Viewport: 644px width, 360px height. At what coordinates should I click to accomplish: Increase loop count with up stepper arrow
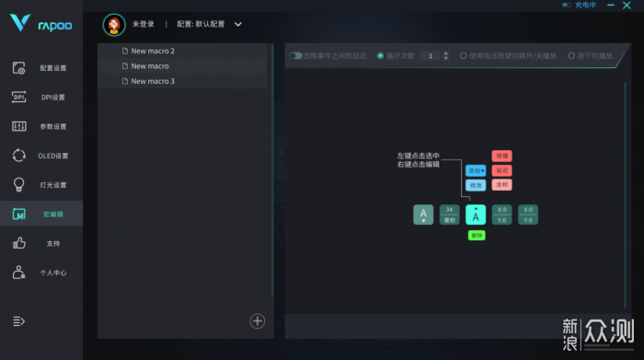(446, 53)
